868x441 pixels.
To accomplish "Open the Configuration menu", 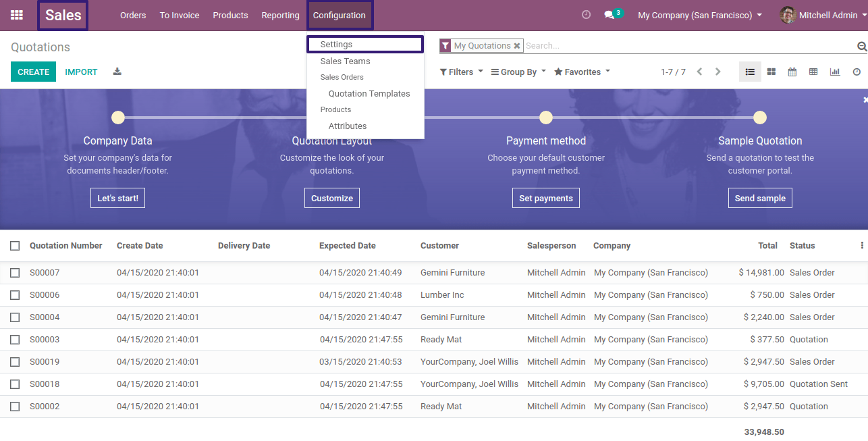I will click(340, 15).
